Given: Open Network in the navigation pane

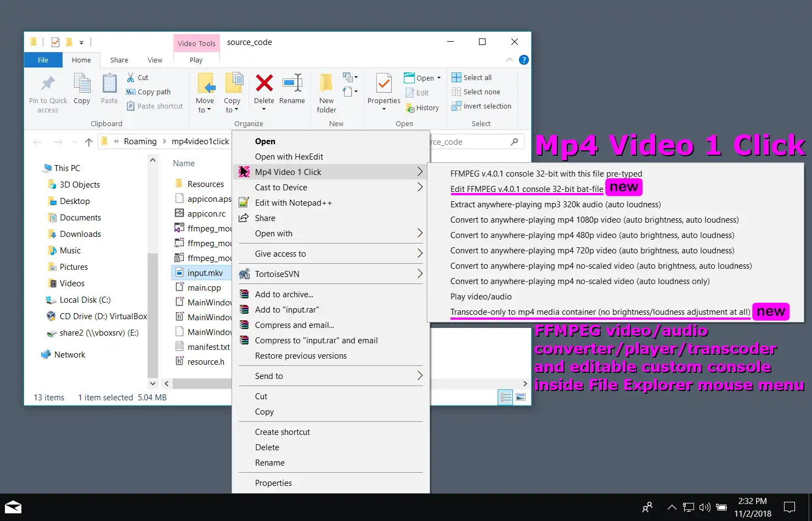Looking at the screenshot, I should click(x=70, y=355).
